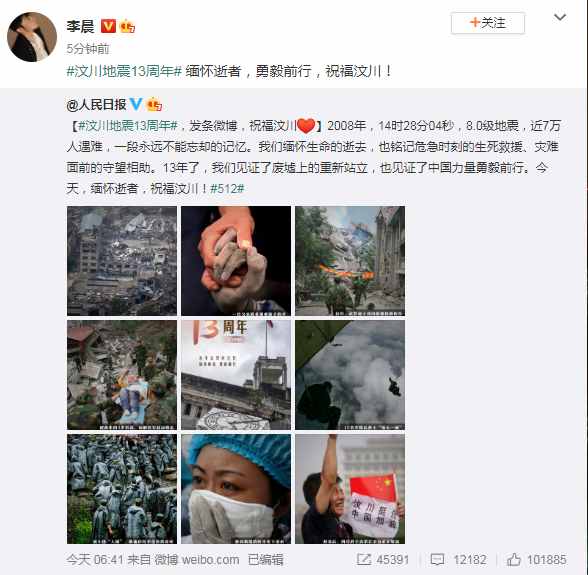Screen dimensions: 588x575
Task: Open the holding hands photo thumbnail
Action: click(x=236, y=261)
